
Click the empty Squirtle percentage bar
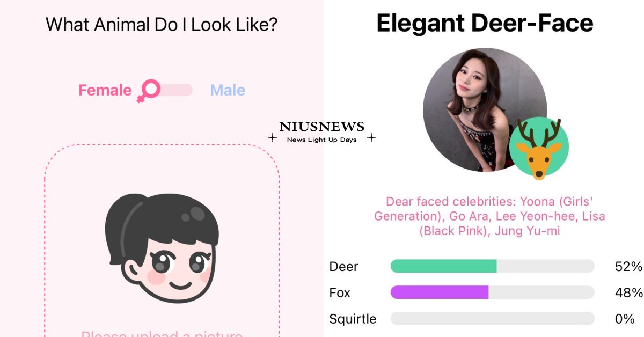pyautogui.click(x=492, y=319)
